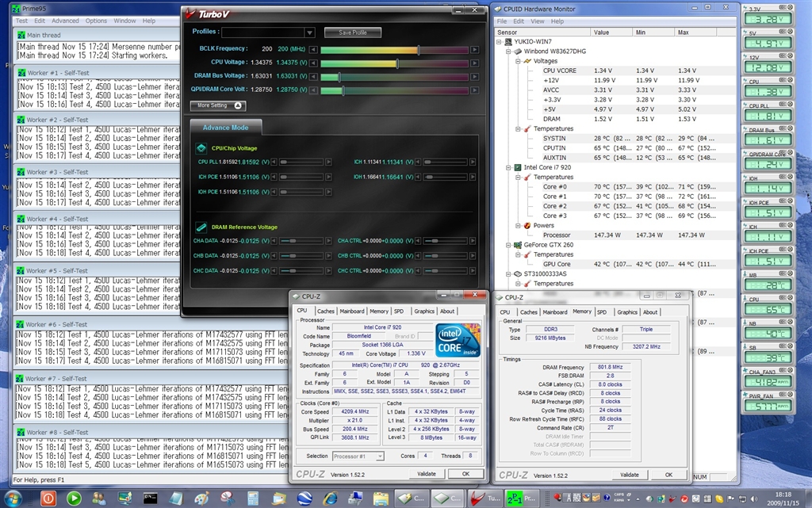Click OK in the CPU-Z processor window
812x508 pixels.
465,474
